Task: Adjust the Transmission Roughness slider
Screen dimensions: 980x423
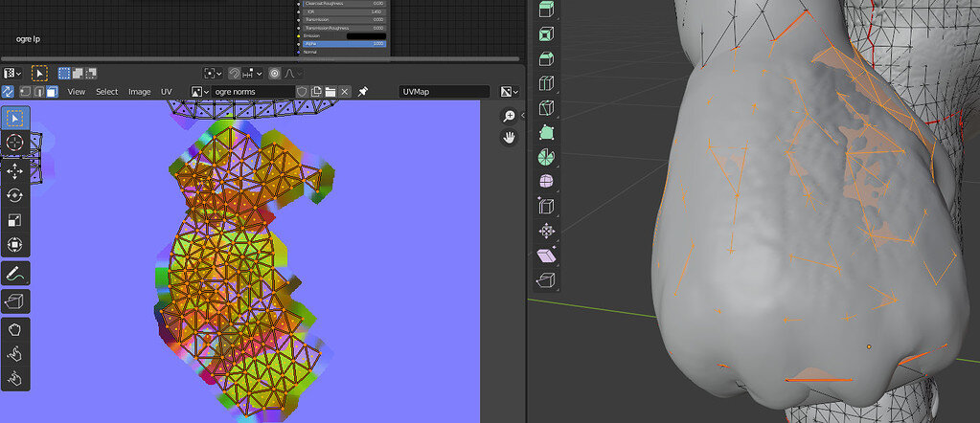Action: 344,28
